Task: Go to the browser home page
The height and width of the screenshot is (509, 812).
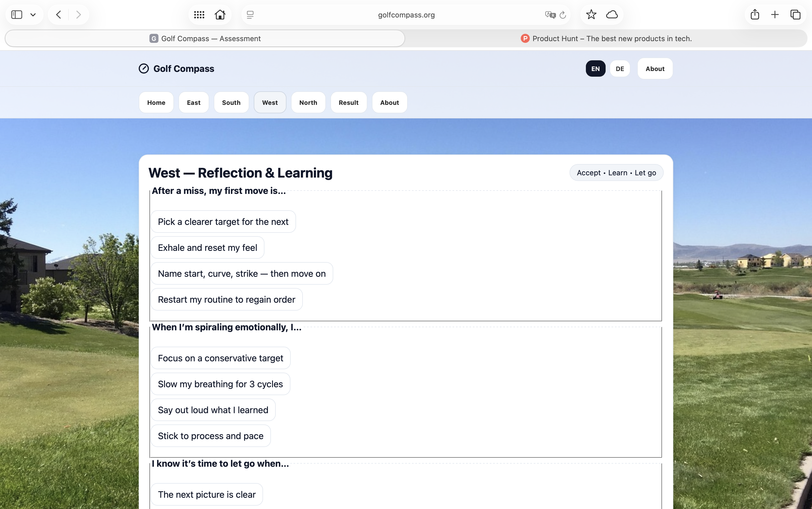Action: tap(220, 14)
